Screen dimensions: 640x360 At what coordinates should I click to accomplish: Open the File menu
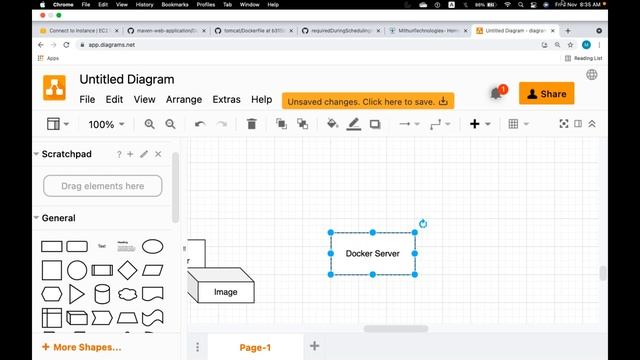pyautogui.click(x=87, y=100)
